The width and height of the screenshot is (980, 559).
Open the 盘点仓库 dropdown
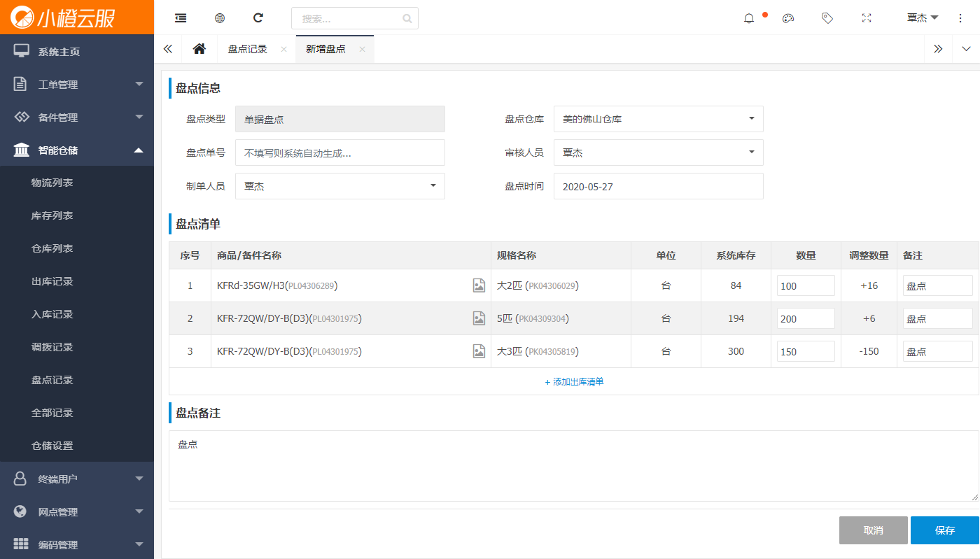658,119
